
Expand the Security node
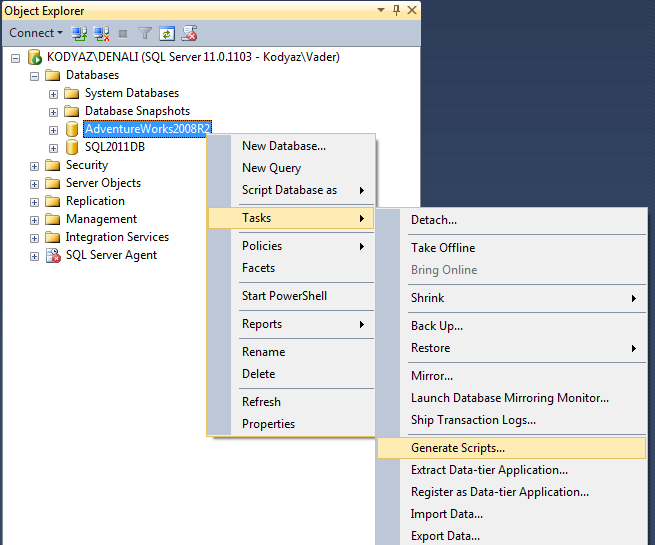point(34,166)
